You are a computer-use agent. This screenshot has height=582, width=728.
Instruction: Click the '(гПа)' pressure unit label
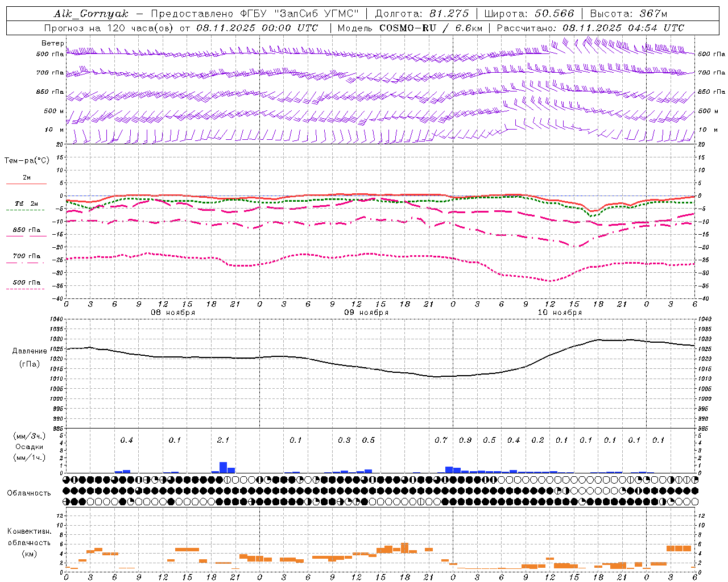coord(30,364)
